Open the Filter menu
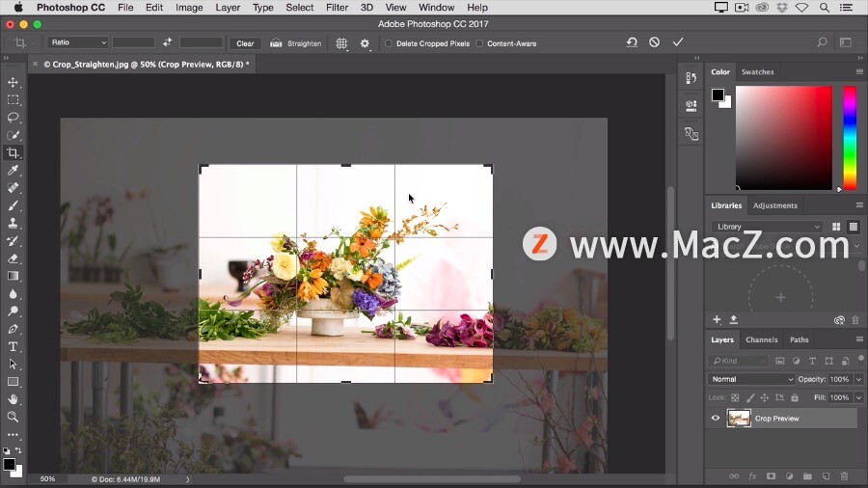 pos(337,8)
